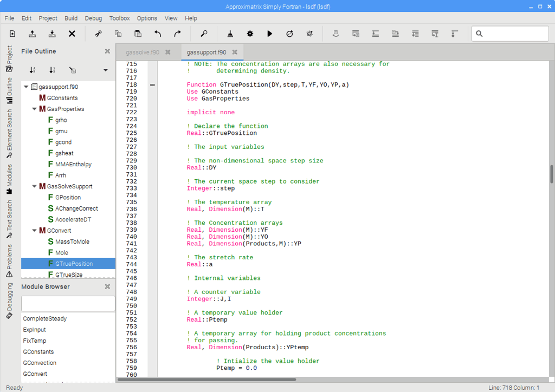Start a build with the gear icon
The width and height of the screenshot is (555, 392).
(250, 34)
